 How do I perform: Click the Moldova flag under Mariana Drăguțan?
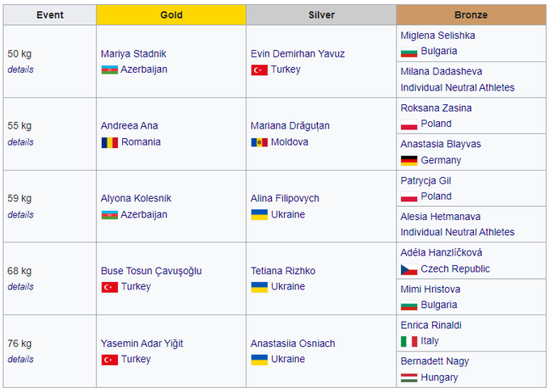(259, 142)
